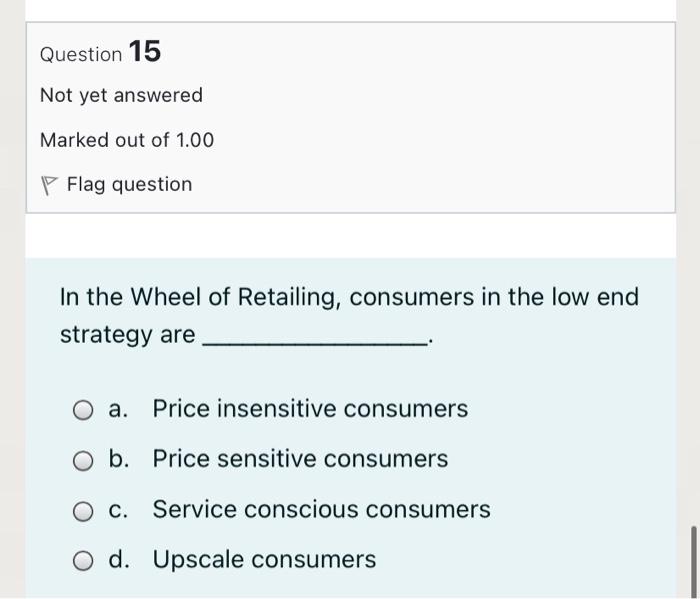The width and height of the screenshot is (700, 599).
Task: Mark the option d radio button
Action: click(x=84, y=560)
